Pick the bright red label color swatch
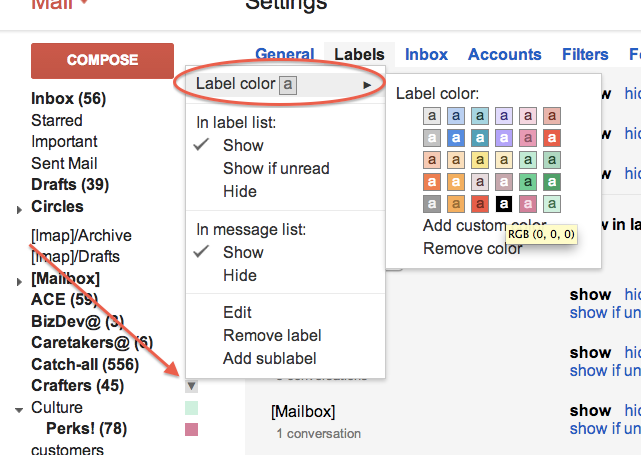Viewport: 641px width, 455px height. pos(552,138)
